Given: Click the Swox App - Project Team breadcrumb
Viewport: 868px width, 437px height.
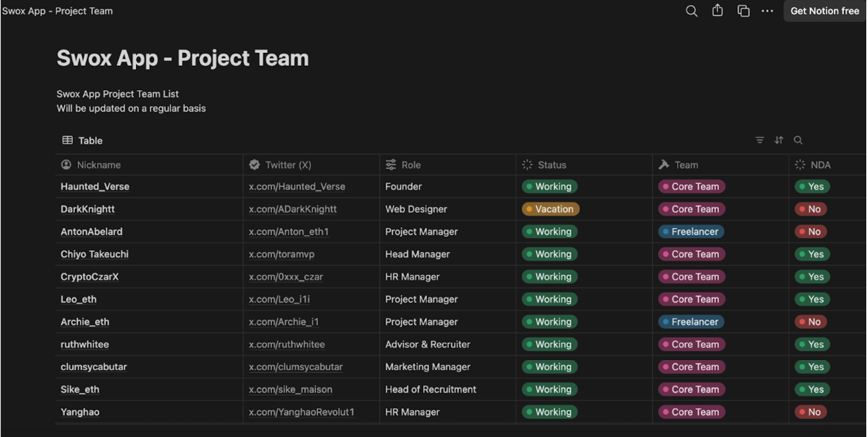Looking at the screenshot, I should [x=57, y=11].
